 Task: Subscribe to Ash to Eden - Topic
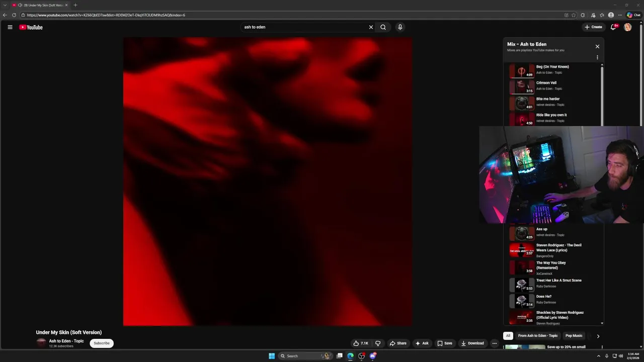tap(102, 343)
